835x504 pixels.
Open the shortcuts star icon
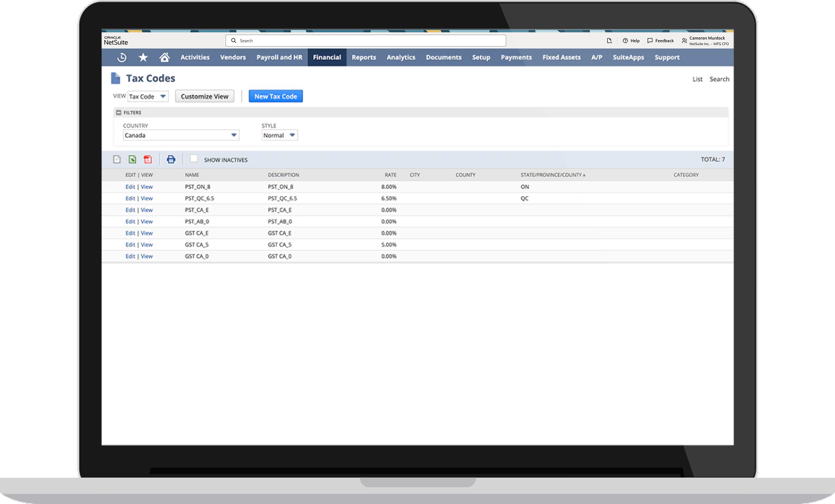[143, 57]
